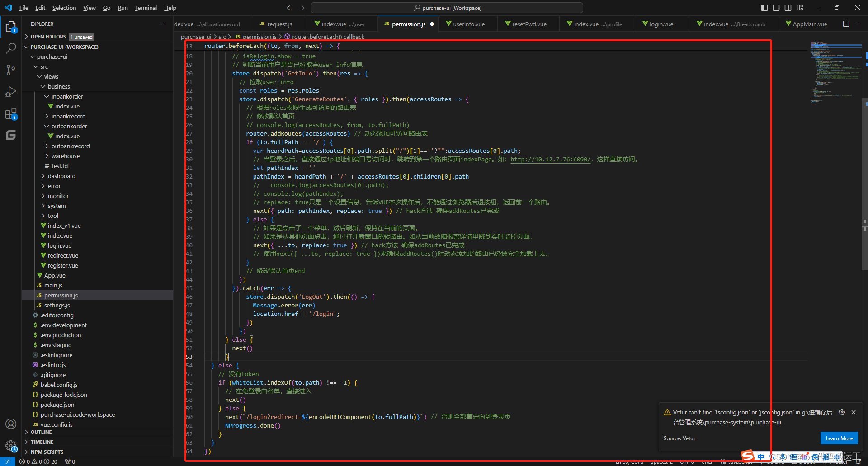Toggle secondary side bar visibility

pyautogui.click(x=788, y=8)
